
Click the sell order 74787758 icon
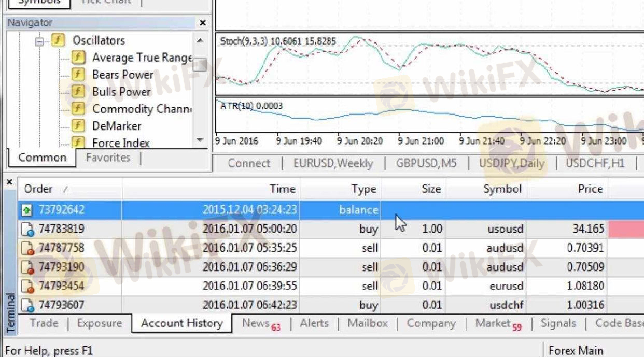[x=27, y=248]
